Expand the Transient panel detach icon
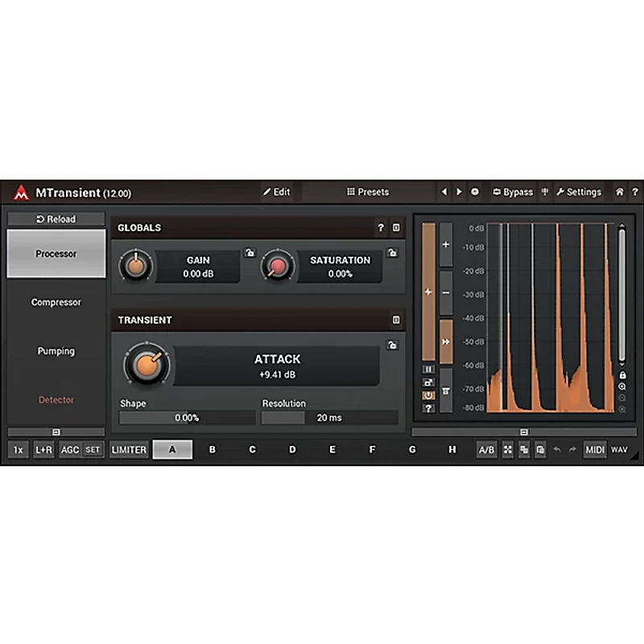The image size is (644, 644). tap(396, 320)
